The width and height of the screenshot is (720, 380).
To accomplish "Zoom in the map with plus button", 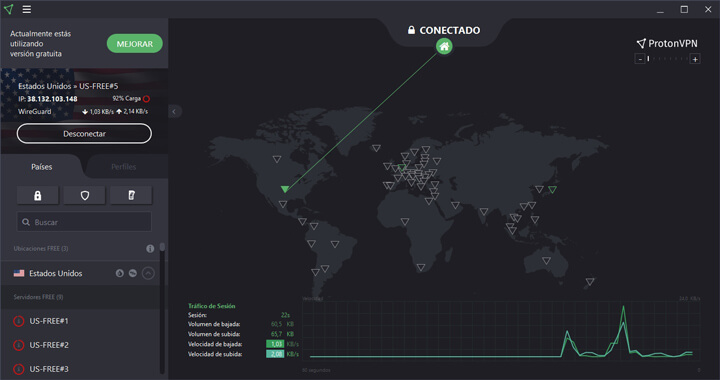I will click(x=695, y=59).
